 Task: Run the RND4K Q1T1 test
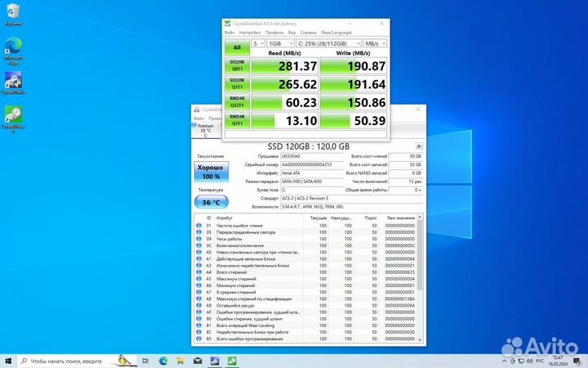point(237,120)
